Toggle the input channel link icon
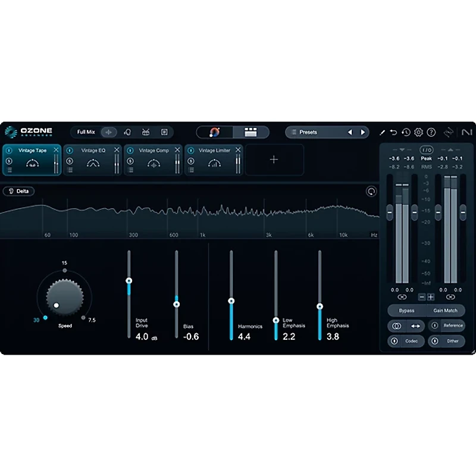Image resolution: width=476 pixels, height=476 pixels. [402, 297]
